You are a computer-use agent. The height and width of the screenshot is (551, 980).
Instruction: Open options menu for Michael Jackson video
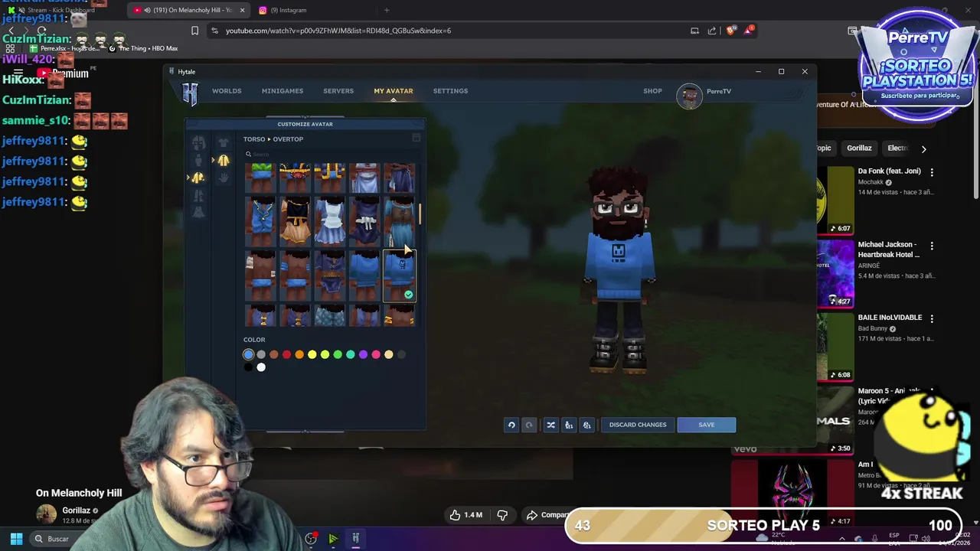tap(932, 246)
